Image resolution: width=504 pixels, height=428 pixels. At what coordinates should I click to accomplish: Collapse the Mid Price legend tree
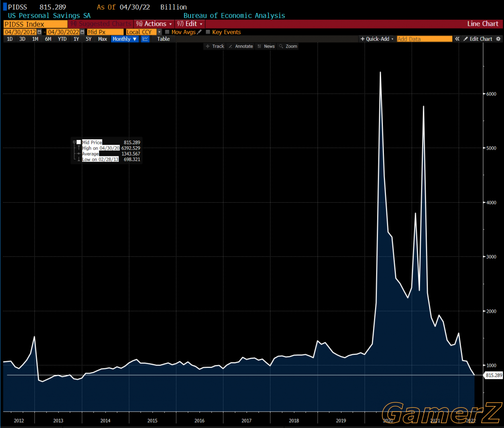click(x=74, y=143)
